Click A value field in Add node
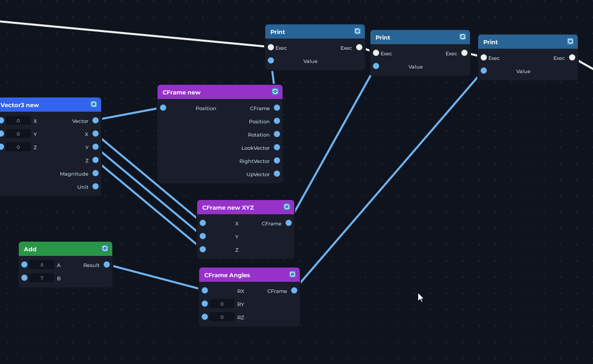This screenshot has width=593, height=364. (x=42, y=264)
